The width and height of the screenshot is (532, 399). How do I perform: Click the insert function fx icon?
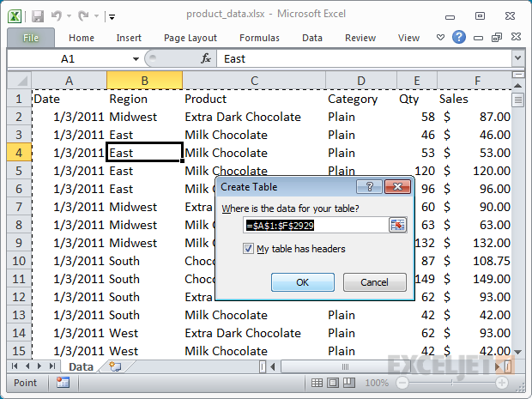[x=206, y=58]
